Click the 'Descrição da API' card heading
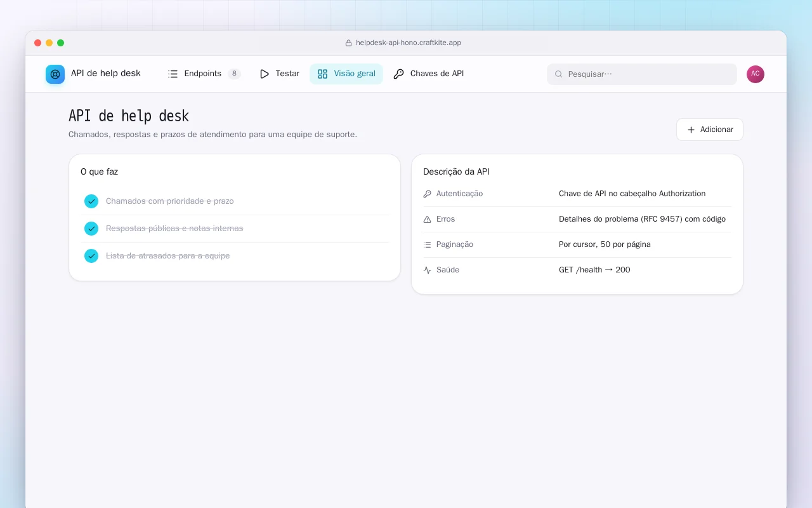Viewport: 812px width, 508px height. pos(456,172)
